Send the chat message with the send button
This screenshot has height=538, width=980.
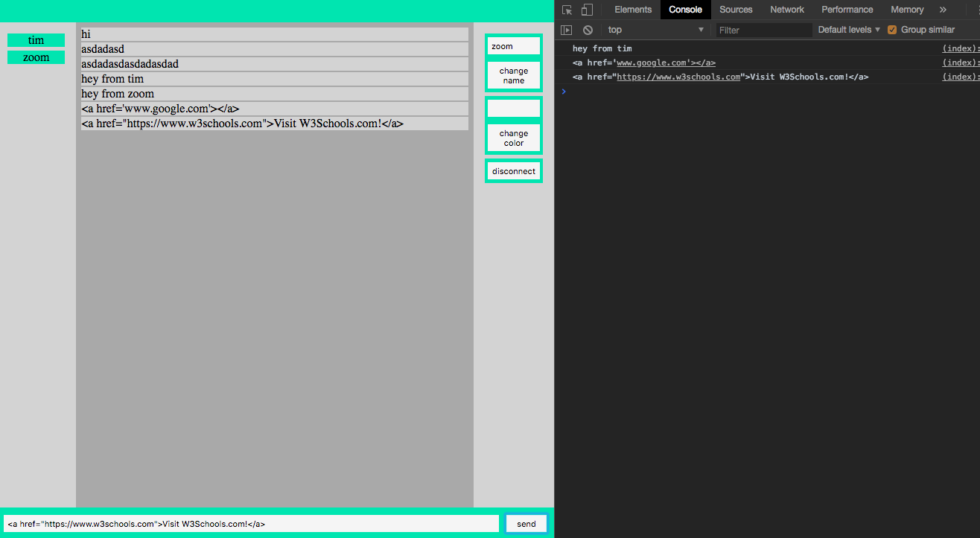pos(526,524)
